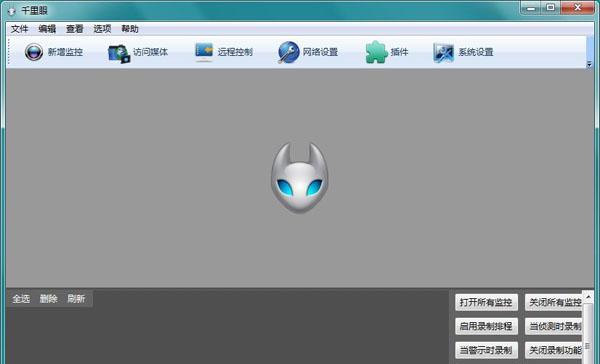Click the green puzzle 插件 icon
Image resolution: width=600 pixels, height=364 pixels.
(x=377, y=52)
